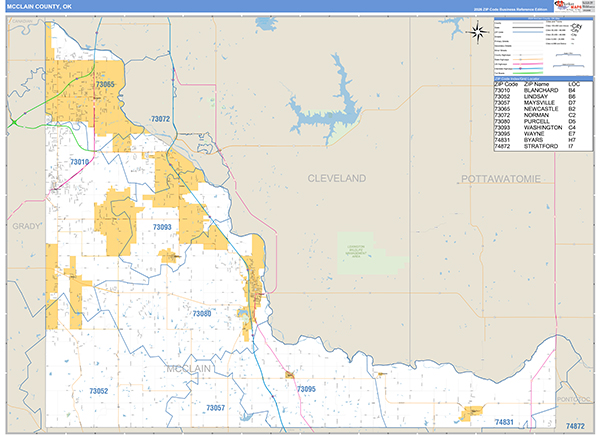Viewport: 600px width, 435px height.
Task: Click the 73065 ZIP label on the map
Action: 104,85
